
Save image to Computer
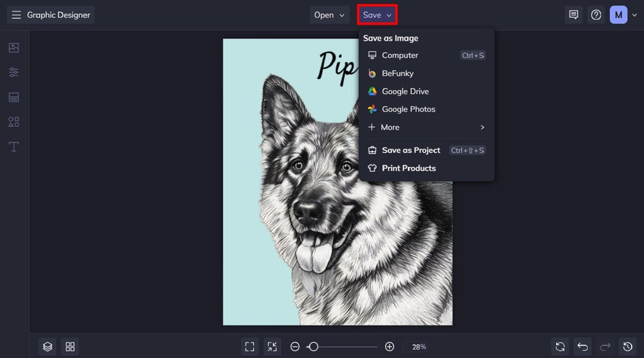pyautogui.click(x=426, y=55)
